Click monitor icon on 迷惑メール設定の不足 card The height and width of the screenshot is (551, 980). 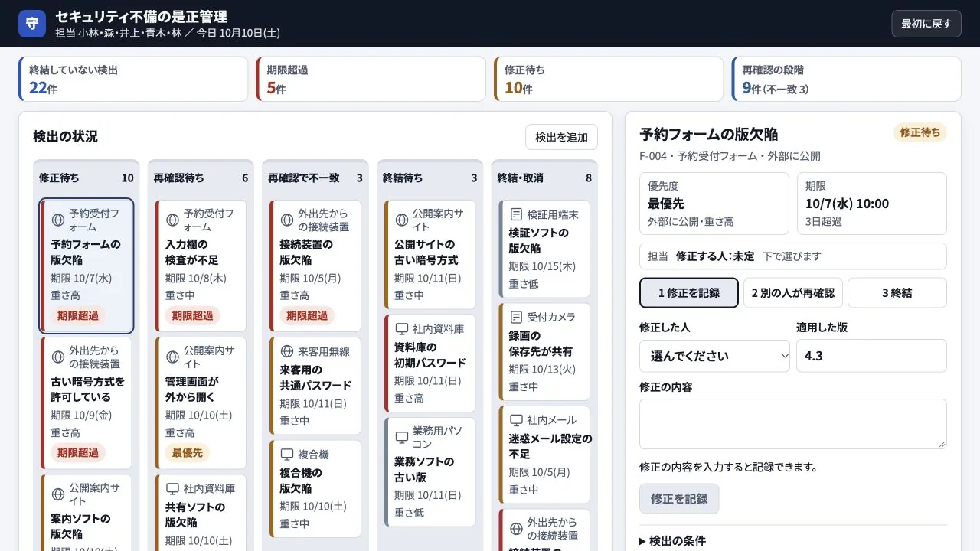(x=516, y=420)
